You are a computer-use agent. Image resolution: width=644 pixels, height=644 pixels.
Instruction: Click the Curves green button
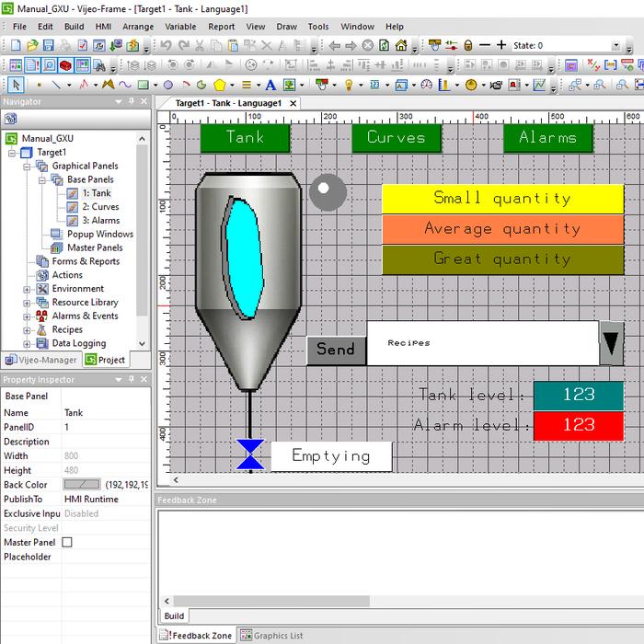396,137
